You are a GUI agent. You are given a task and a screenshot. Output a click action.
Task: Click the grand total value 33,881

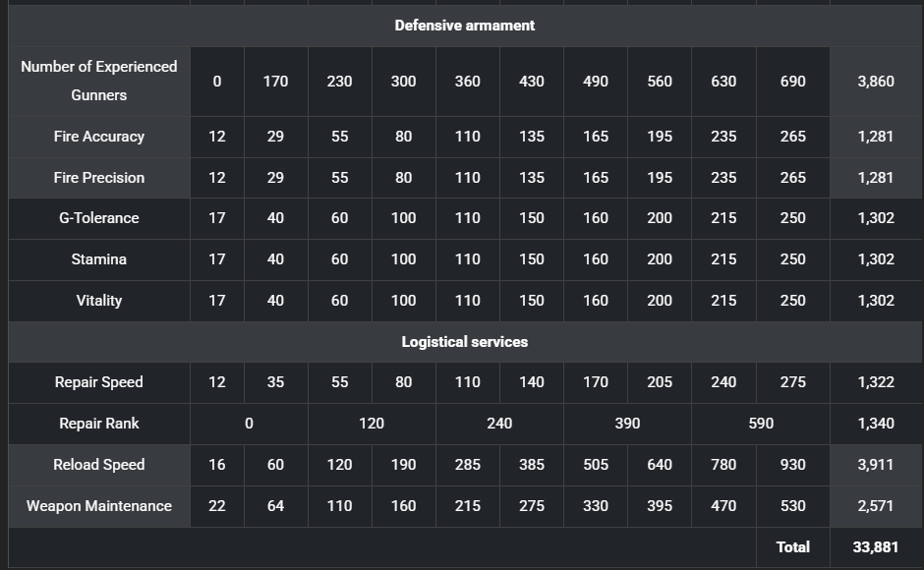875,547
